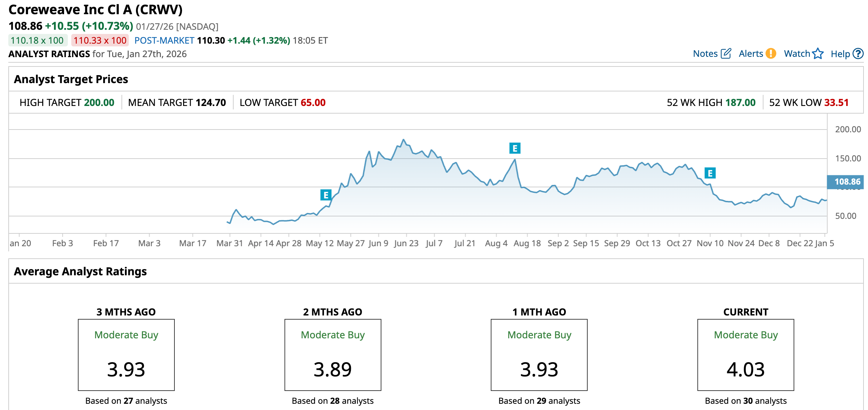Click the 3 MTHS AGO rating box

pos(126,355)
